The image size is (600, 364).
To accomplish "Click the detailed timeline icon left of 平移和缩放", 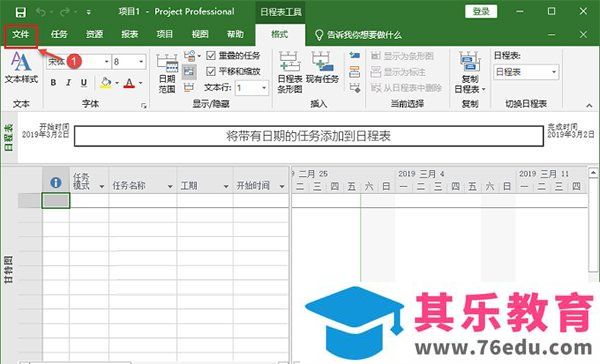I will (x=189, y=71).
